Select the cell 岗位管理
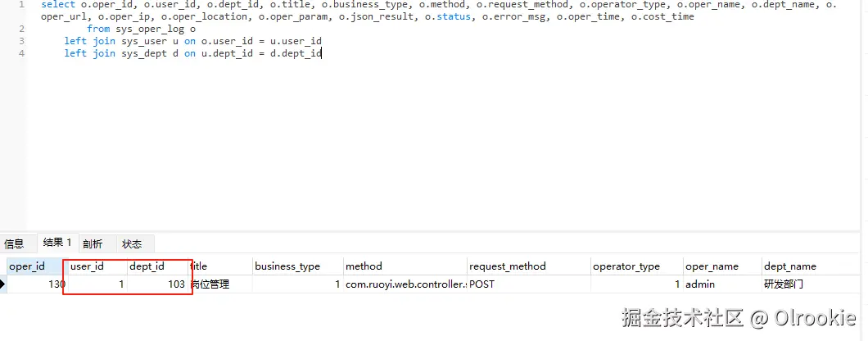Image resolution: width=868 pixels, height=341 pixels. pyautogui.click(x=219, y=284)
